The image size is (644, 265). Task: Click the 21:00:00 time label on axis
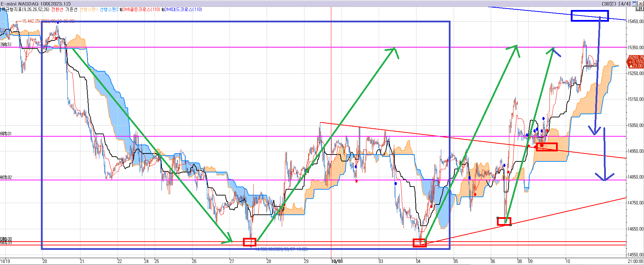tap(636, 261)
